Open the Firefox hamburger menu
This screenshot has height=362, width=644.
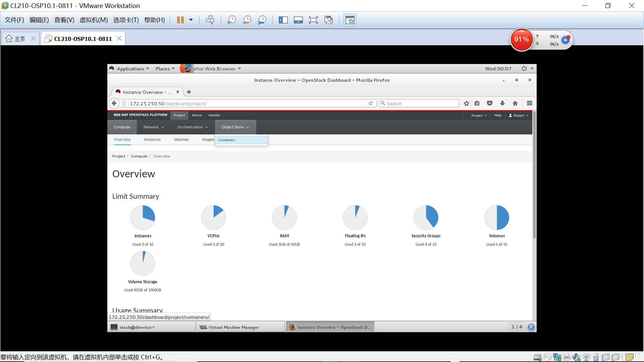(530, 104)
